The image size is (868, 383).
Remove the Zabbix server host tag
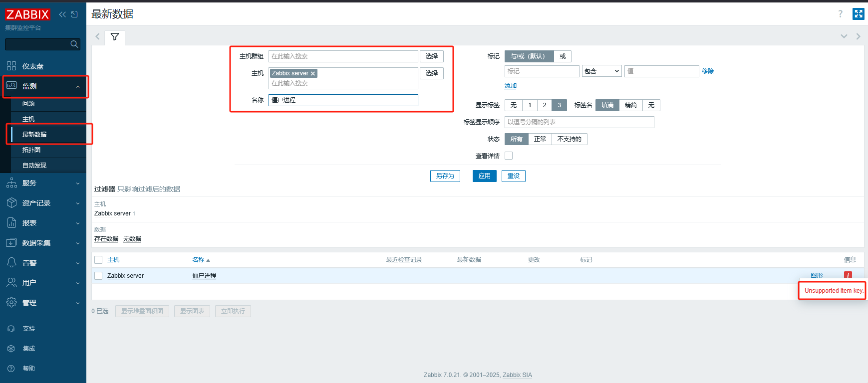tap(313, 74)
